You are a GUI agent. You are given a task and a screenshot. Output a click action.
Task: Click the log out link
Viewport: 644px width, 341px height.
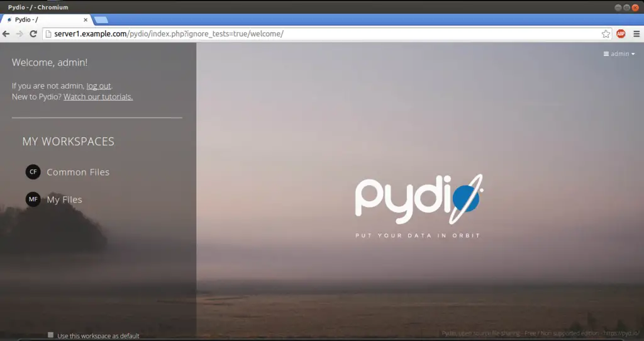point(99,86)
